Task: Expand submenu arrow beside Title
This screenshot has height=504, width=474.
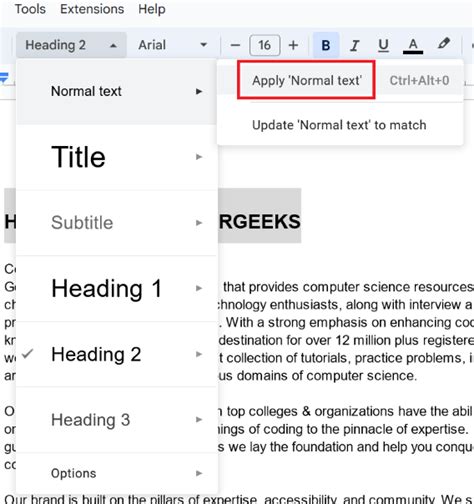Action: [x=199, y=157]
